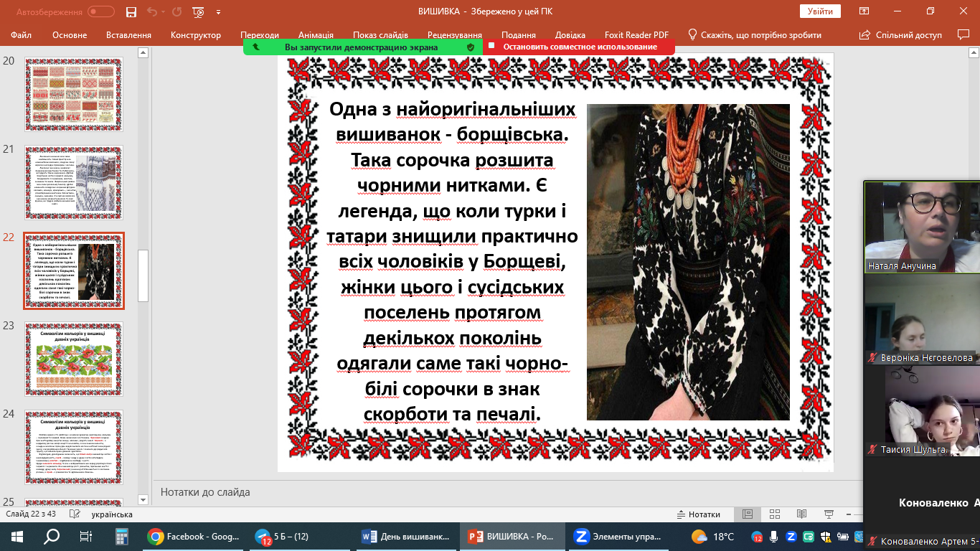This screenshot has height=551, width=980.
Task: Click the spell check icon in status bar
Action: click(74, 514)
